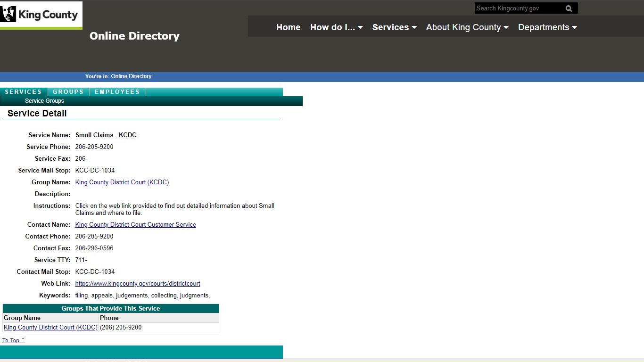This screenshot has height=362, width=644.
Task: Click the To Top link
Action: click(13, 340)
